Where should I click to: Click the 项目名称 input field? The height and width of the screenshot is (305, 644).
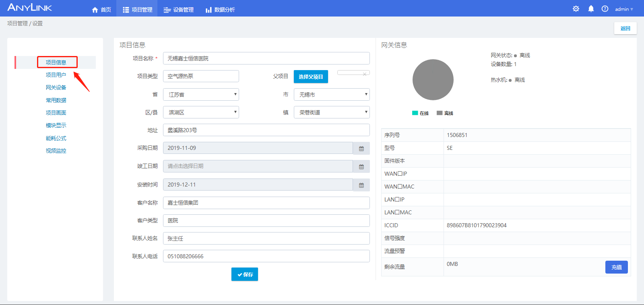266,58
